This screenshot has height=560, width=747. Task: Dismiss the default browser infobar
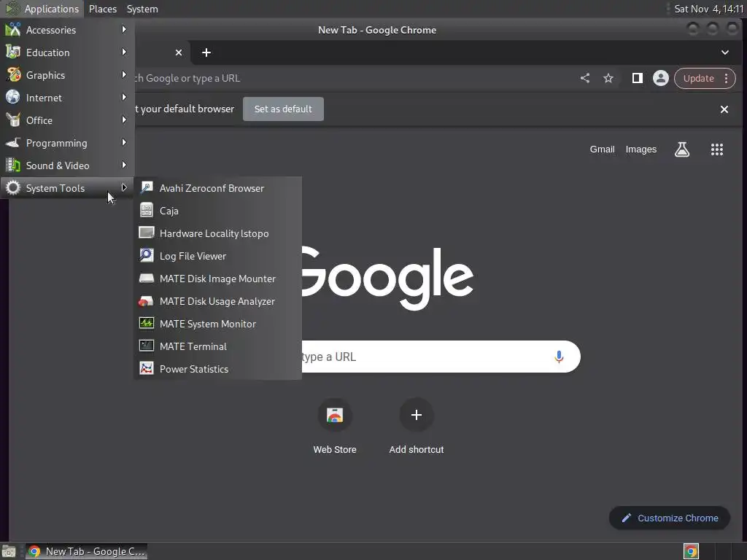click(724, 109)
